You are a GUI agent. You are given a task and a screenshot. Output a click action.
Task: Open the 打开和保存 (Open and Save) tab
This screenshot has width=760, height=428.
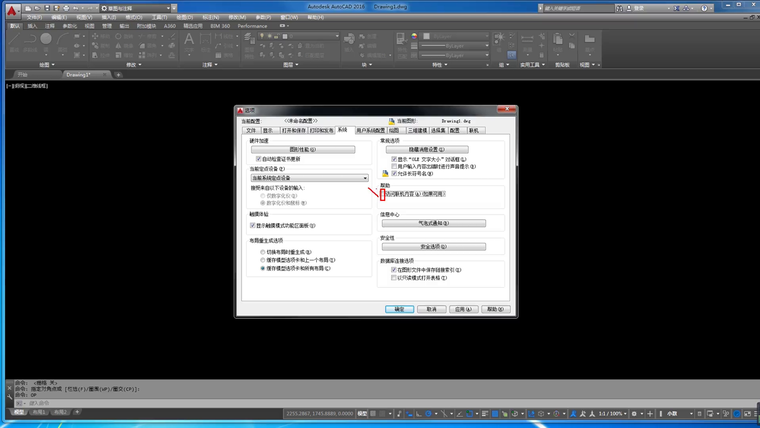click(293, 130)
